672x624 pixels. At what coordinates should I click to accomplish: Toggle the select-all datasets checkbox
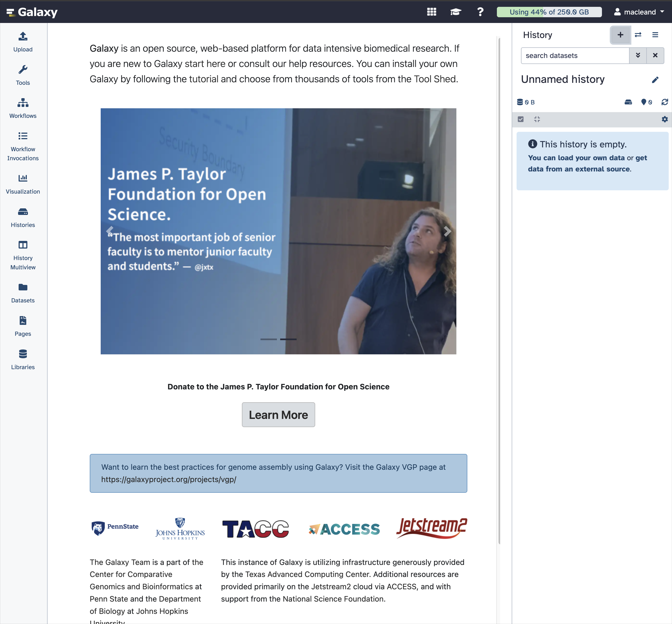[x=520, y=119]
